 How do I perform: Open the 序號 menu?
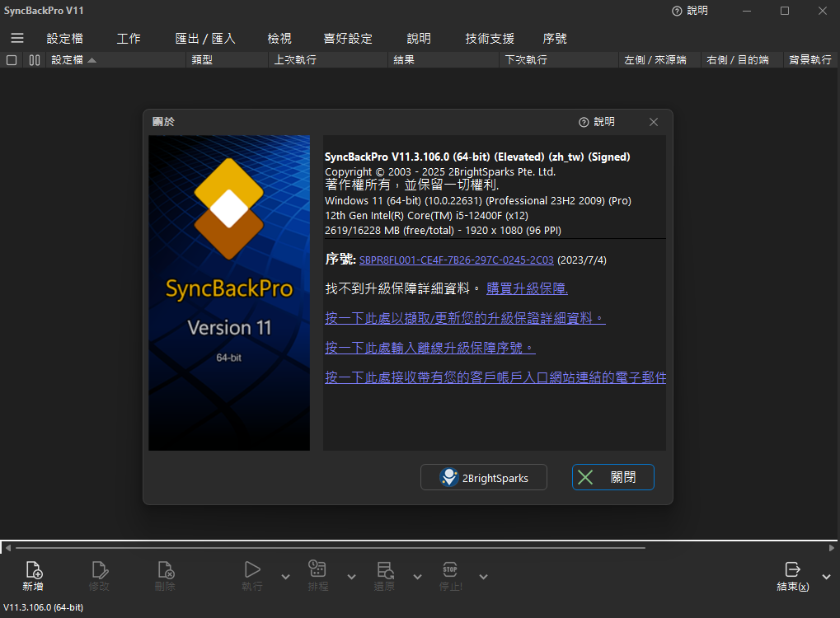[x=555, y=39]
